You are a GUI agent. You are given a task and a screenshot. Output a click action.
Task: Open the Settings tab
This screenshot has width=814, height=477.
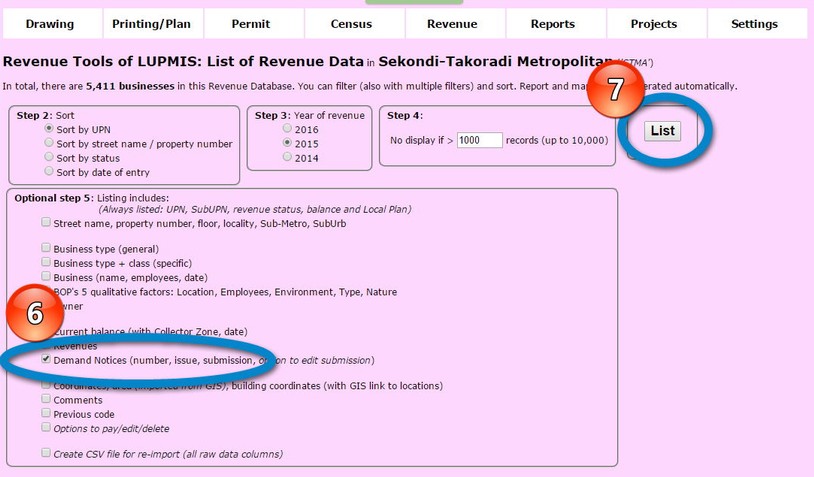click(x=757, y=24)
